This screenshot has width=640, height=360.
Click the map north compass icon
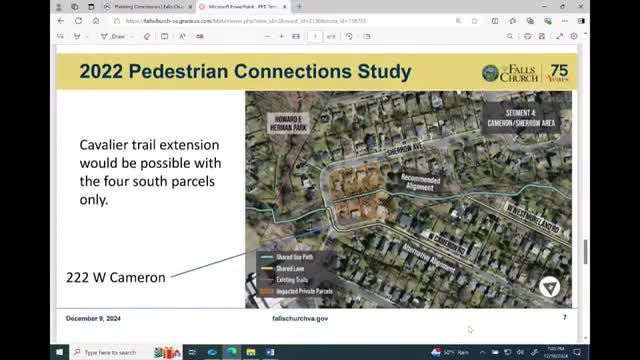(549, 287)
